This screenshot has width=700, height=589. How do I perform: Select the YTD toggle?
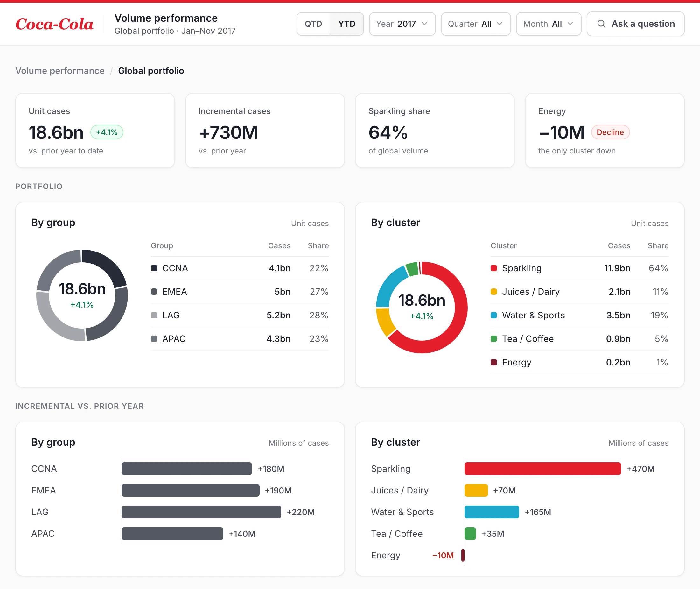[347, 24]
